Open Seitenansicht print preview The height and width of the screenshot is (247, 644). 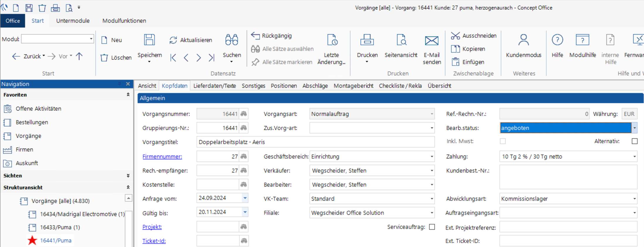click(x=401, y=46)
